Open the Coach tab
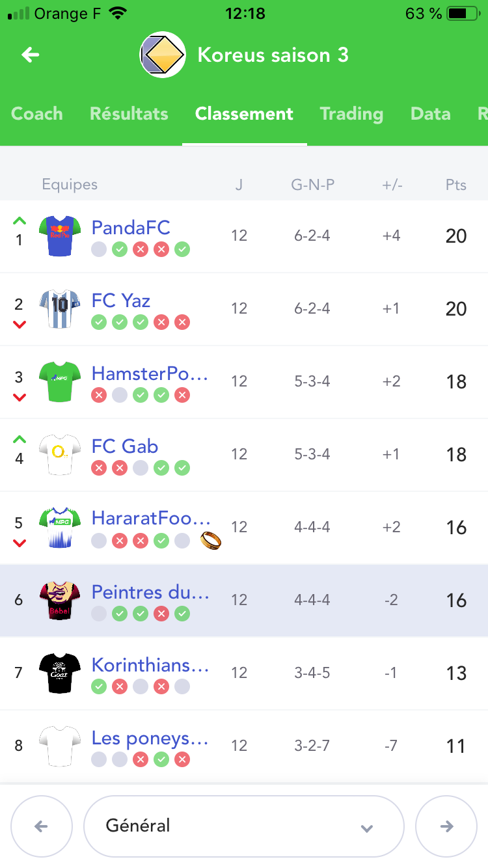 37,114
